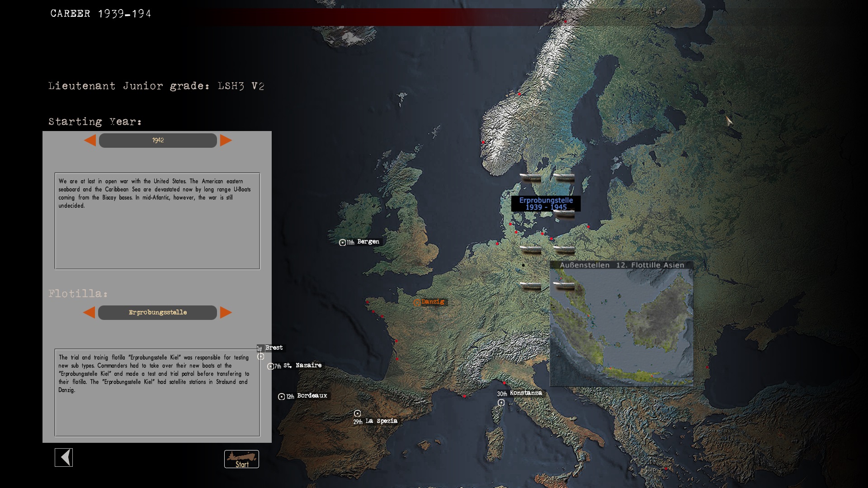The width and height of the screenshot is (868, 488).
Task: Select the 12th Bordeaux base marker
Action: [x=281, y=397]
